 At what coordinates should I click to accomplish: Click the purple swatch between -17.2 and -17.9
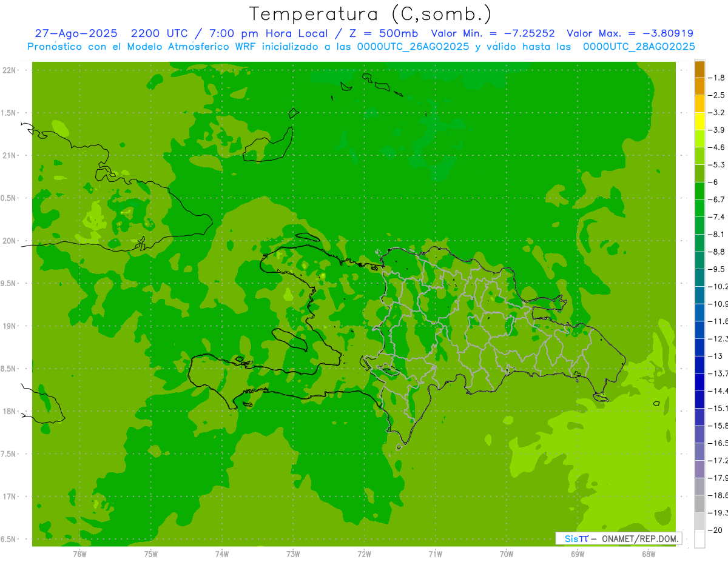pos(699,469)
